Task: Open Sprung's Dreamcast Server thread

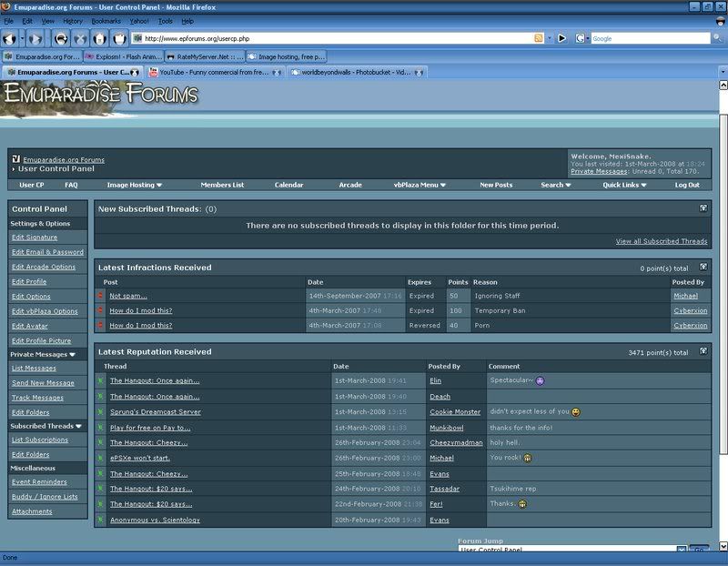Action: click(156, 412)
